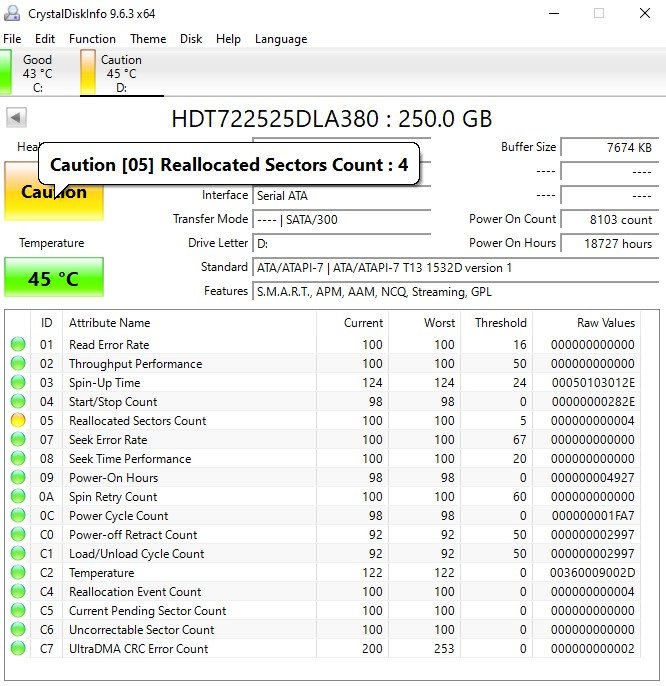Select the Caution D: drive tab
The image size is (666, 686).
121,73
